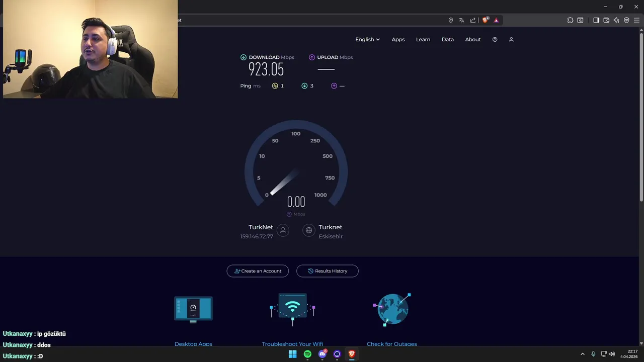Viewport: 644px width, 362px height.
Task: Open the volume speaker tray icon
Action: click(x=612, y=354)
